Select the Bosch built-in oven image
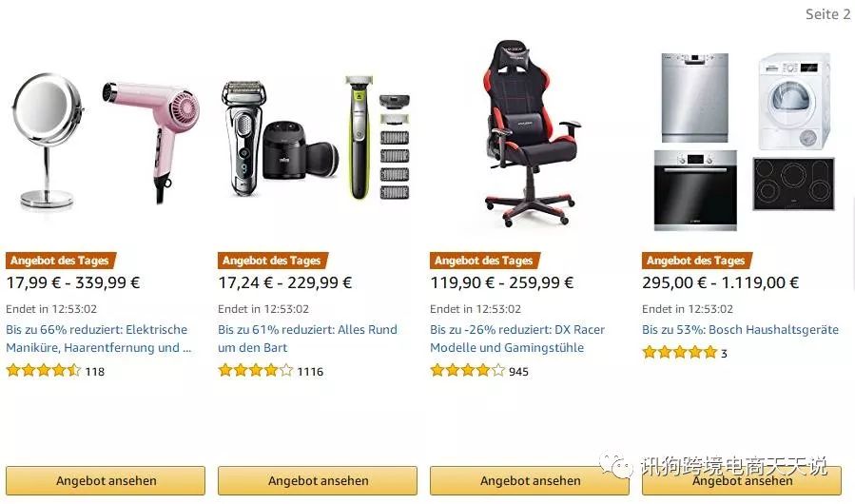 pos(695,190)
